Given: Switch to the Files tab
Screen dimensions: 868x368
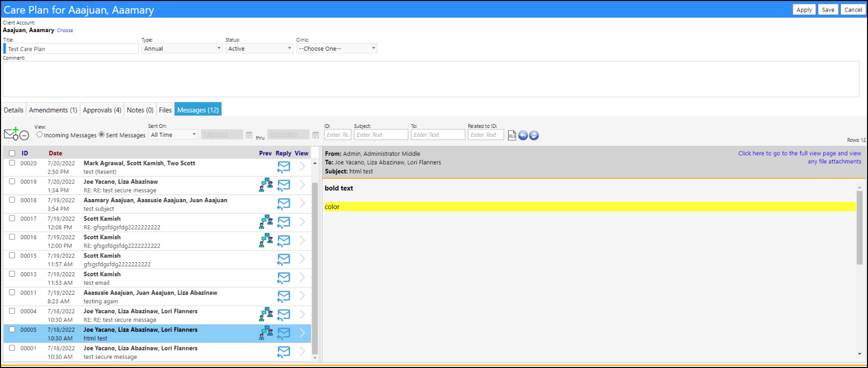Looking at the screenshot, I should pyautogui.click(x=165, y=110).
